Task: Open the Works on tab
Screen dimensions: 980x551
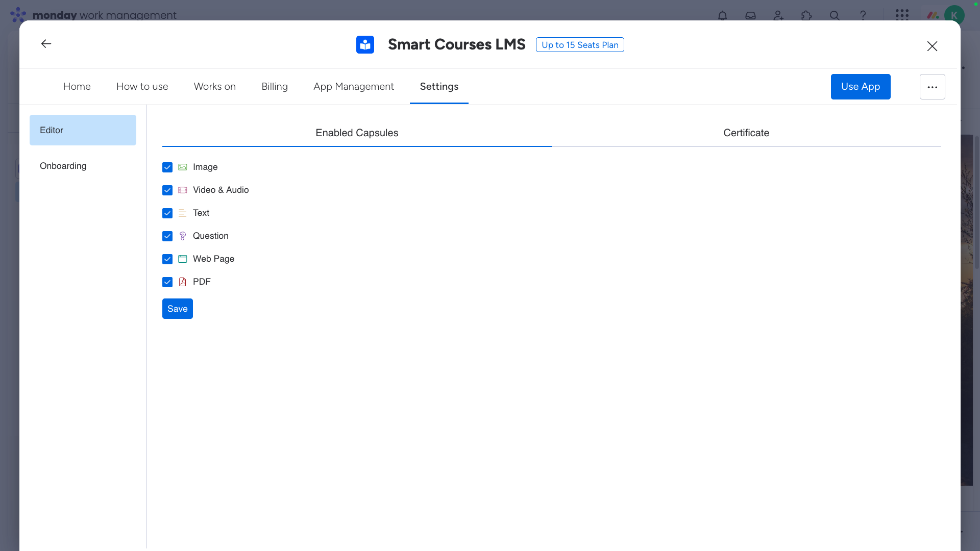Action: pos(215,87)
